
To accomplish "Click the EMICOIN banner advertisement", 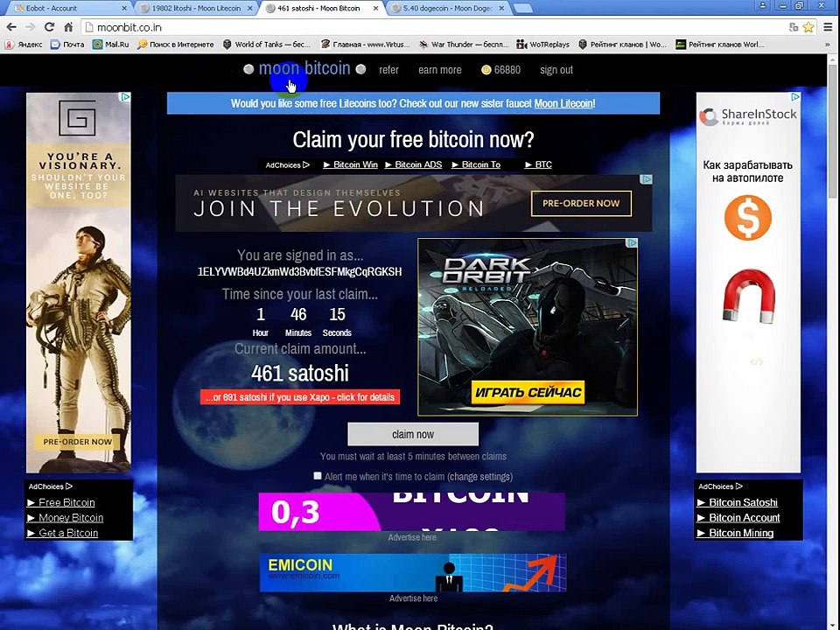I will click(412, 572).
